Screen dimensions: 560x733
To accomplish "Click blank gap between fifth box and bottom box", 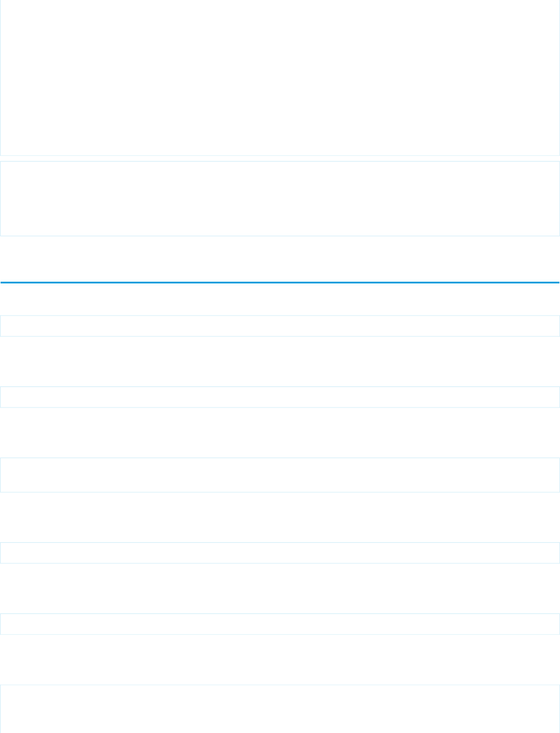I will (280, 659).
